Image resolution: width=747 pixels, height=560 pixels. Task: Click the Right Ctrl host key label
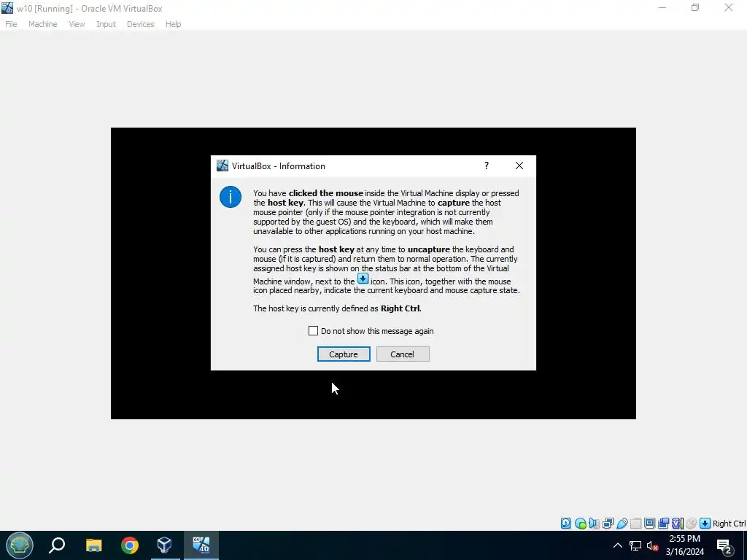(729, 524)
